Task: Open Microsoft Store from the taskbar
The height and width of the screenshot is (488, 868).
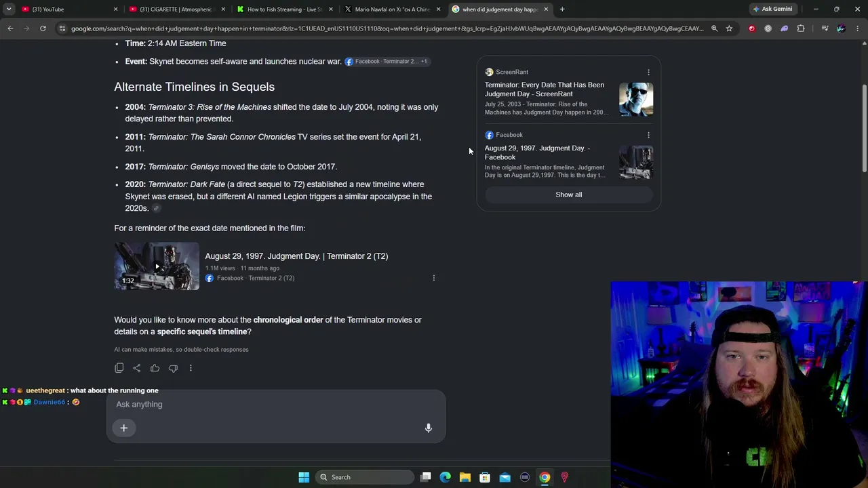Action: pyautogui.click(x=485, y=477)
